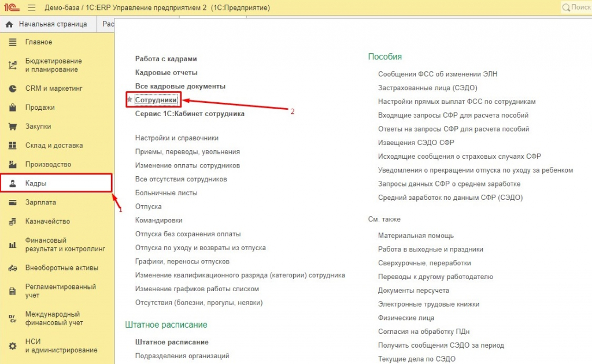Toggle favorite star next to Сотрудники

[x=129, y=99]
